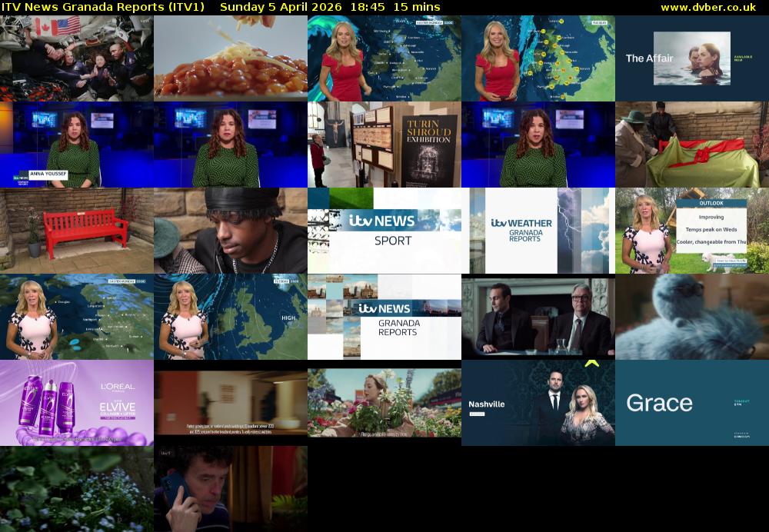
Task: Click the man on phone thumbnail
Action: pos(231,489)
